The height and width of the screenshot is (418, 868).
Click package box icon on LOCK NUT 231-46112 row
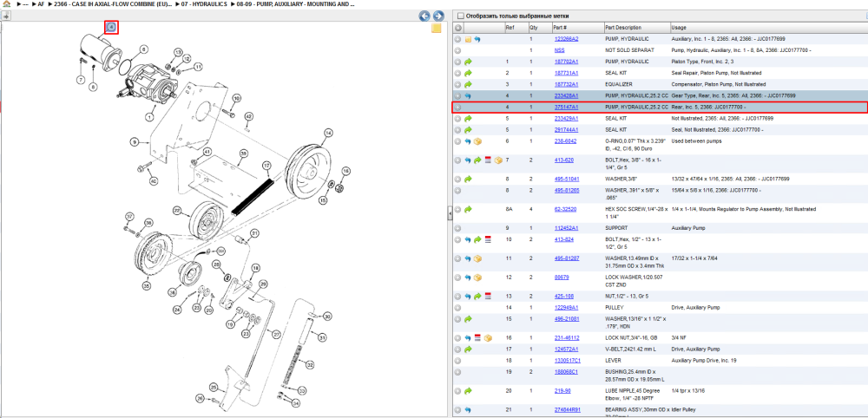488,338
